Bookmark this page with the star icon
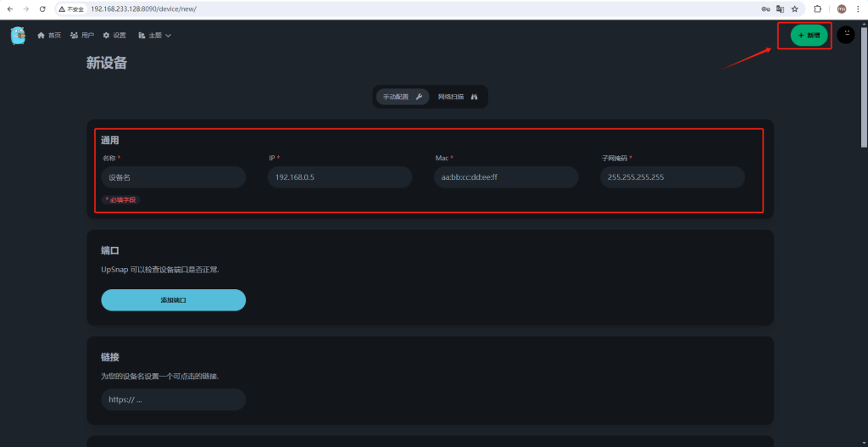Screen dimensions: 868x447 pyautogui.click(x=794, y=8)
